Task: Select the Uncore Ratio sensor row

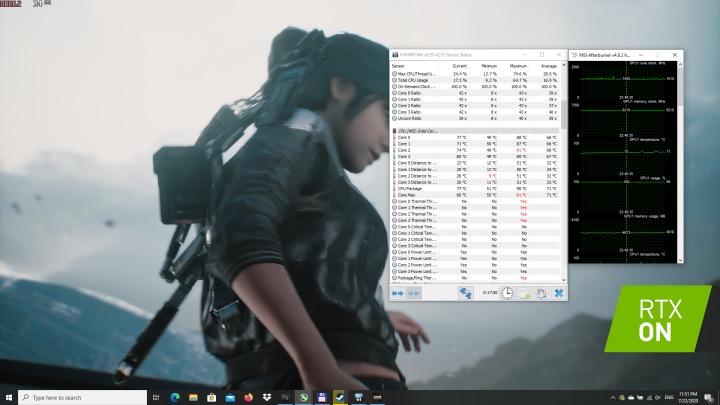Action: [475, 118]
